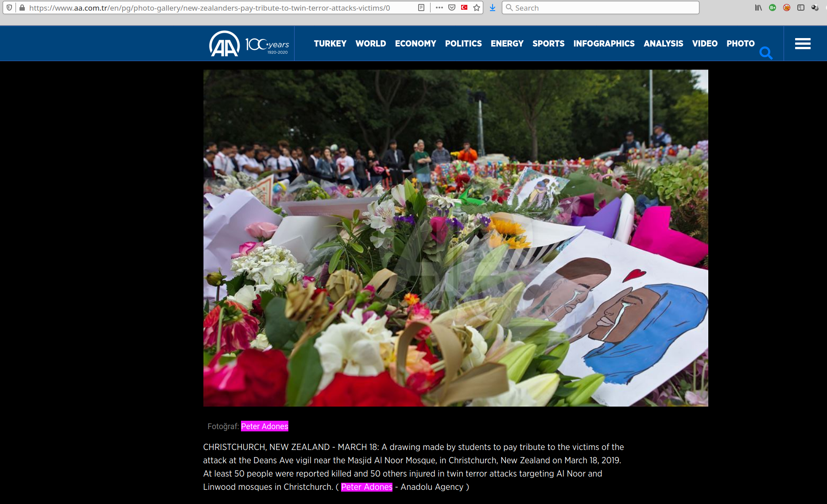827x504 pixels.
Task: Bookmark this page with the star icon
Action: point(477,8)
